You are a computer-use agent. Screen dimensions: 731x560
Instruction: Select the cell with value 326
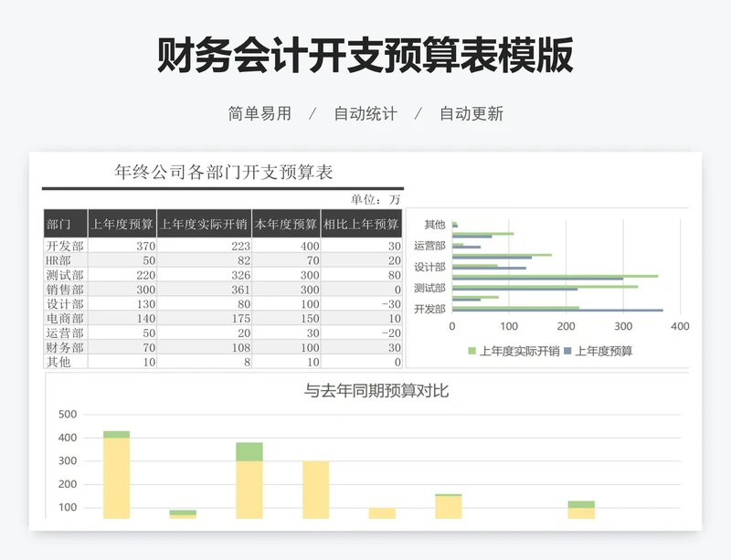coord(204,275)
